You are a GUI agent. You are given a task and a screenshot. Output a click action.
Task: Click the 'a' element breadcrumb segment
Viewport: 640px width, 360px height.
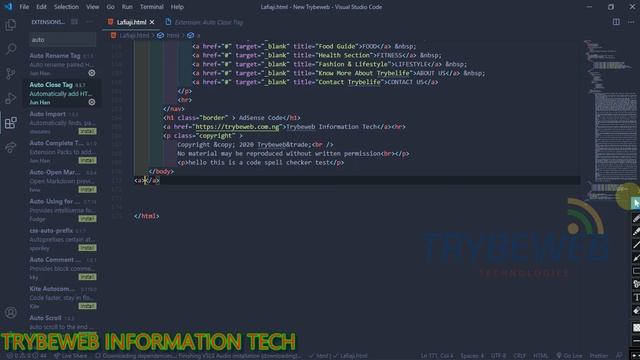(194, 36)
